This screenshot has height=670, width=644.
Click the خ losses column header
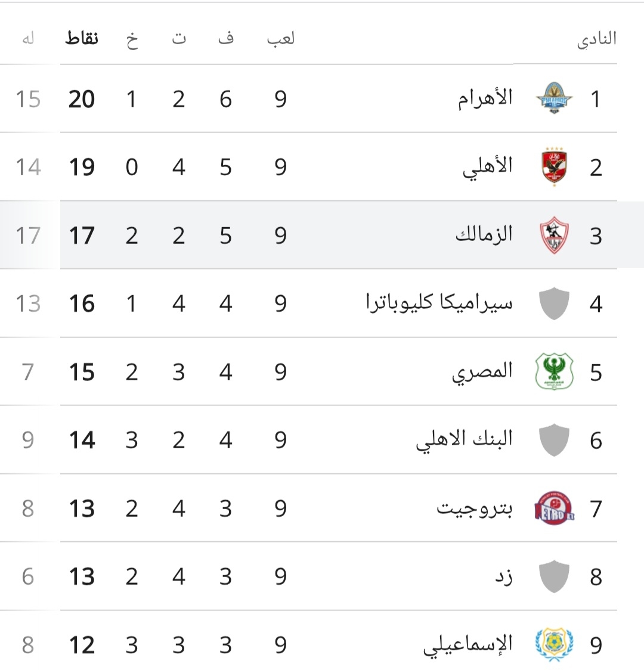pos(132,40)
